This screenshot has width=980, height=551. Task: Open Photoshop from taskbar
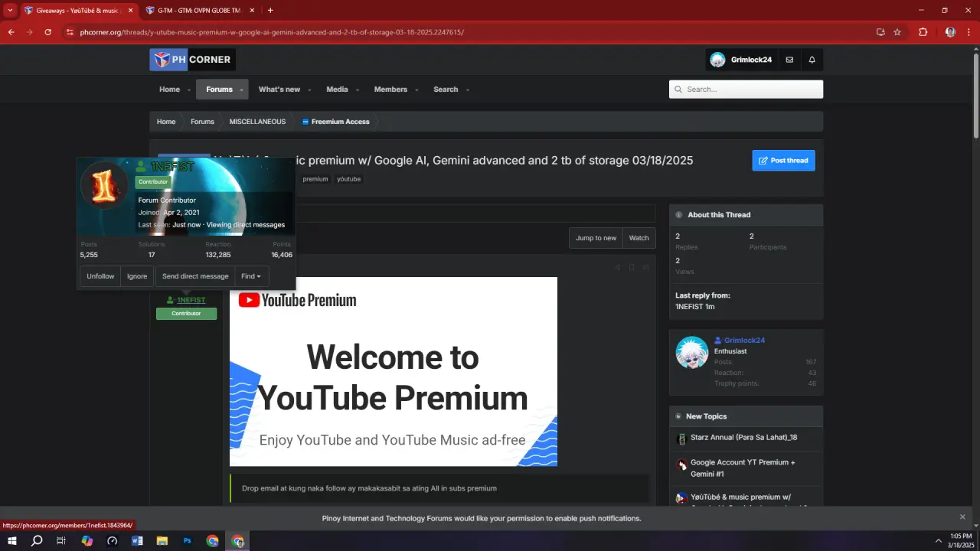point(188,540)
